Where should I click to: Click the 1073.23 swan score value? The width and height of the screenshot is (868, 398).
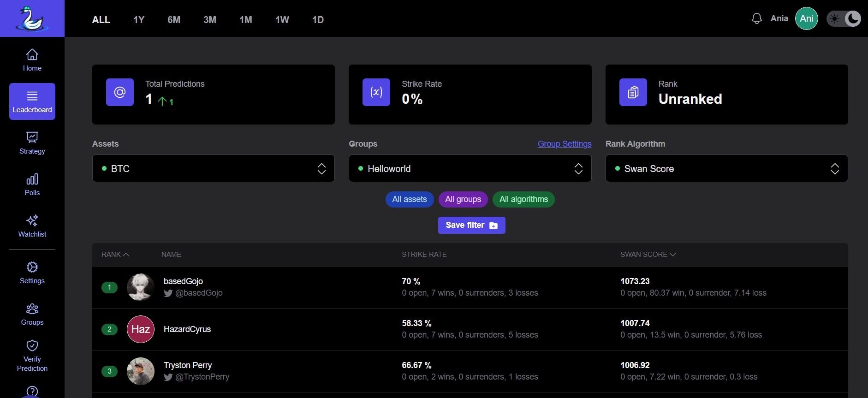635,281
